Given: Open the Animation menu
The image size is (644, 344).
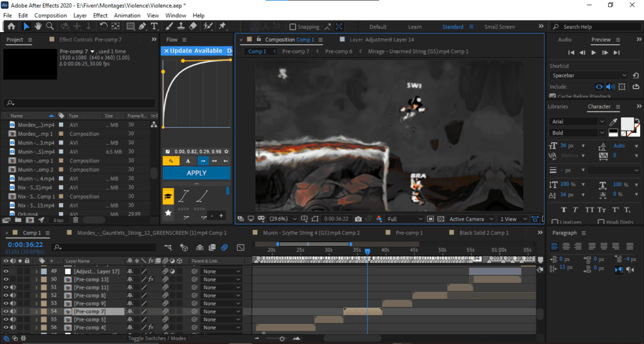Looking at the screenshot, I should (127, 15).
